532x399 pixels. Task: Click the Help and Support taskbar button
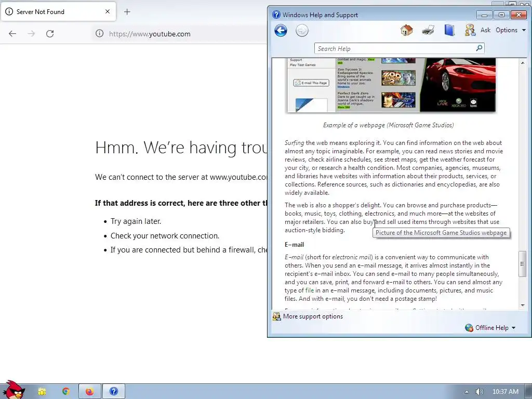tap(114, 392)
